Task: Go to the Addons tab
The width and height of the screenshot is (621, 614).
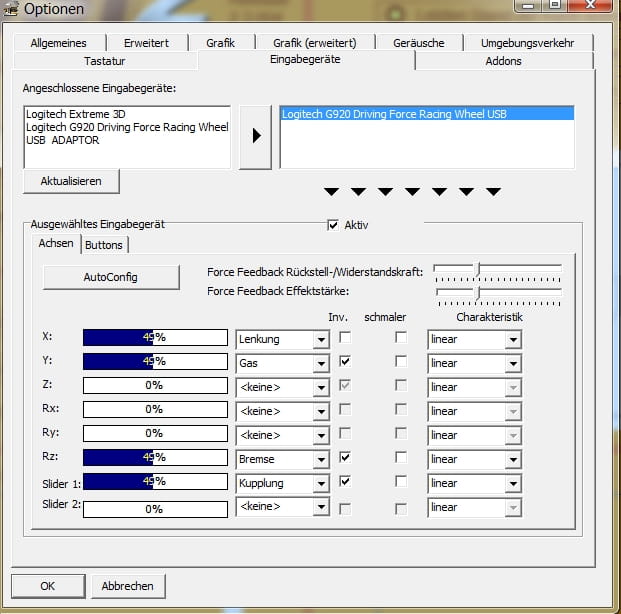Action: pyautogui.click(x=503, y=61)
